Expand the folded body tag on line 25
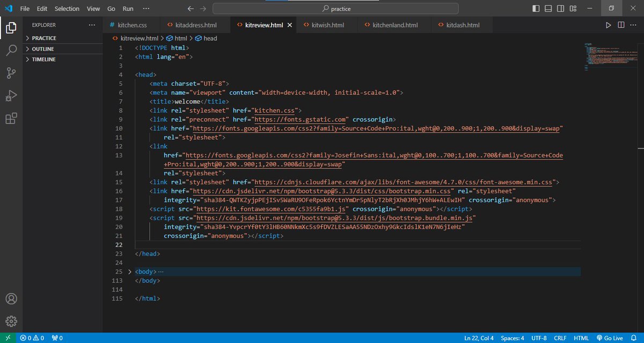Image resolution: width=644 pixels, height=343 pixels. point(130,272)
